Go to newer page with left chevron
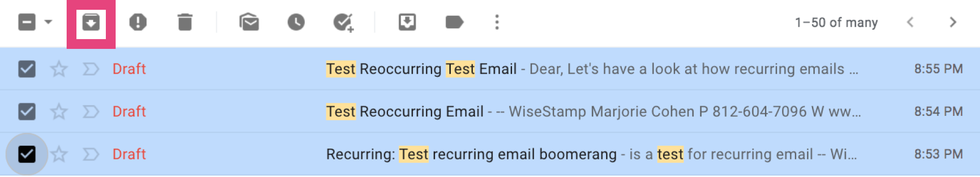This screenshot has height=177, width=980. (x=910, y=22)
